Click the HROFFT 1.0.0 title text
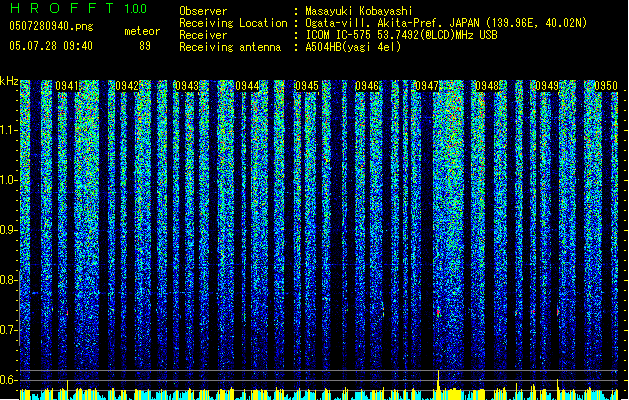This screenshot has width=629, height=400. point(78,8)
